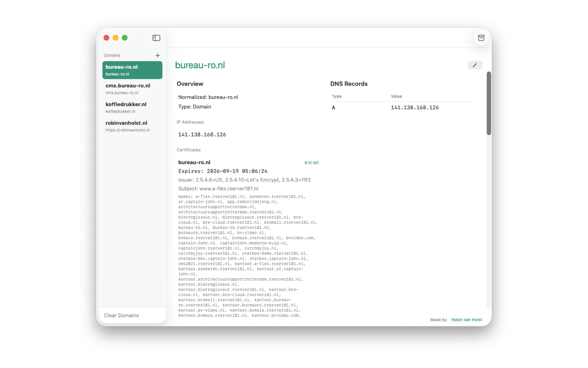Close the window with red button
The image size is (588, 368).
point(106,38)
